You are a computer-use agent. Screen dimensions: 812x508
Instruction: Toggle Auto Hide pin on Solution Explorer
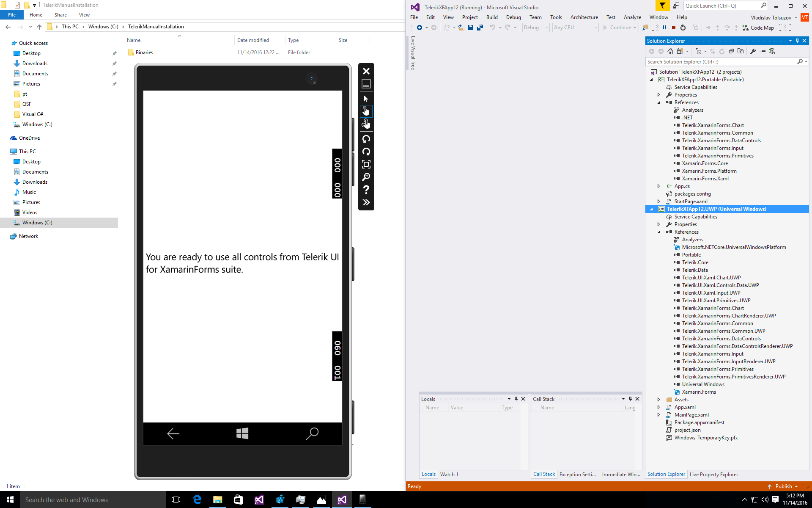(x=797, y=41)
